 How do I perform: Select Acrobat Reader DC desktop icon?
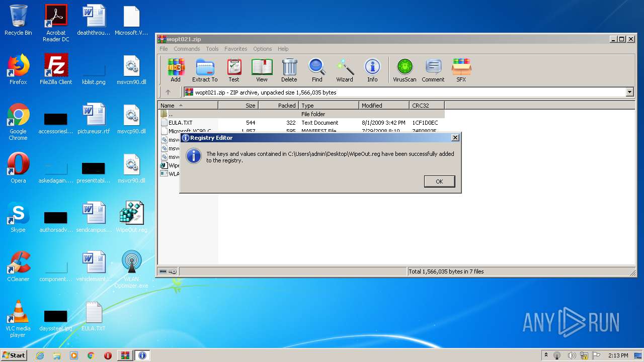click(56, 23)
